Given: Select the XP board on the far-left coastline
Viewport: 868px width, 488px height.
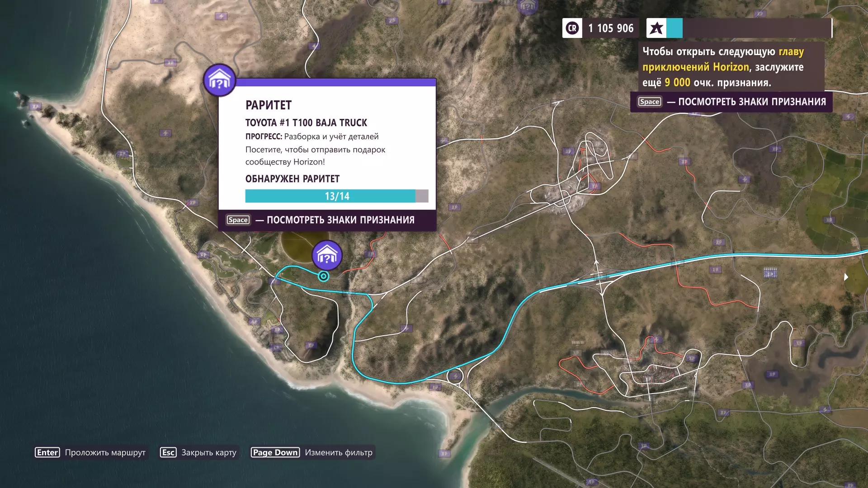Looking at the screenshot, I should (35, 107).
